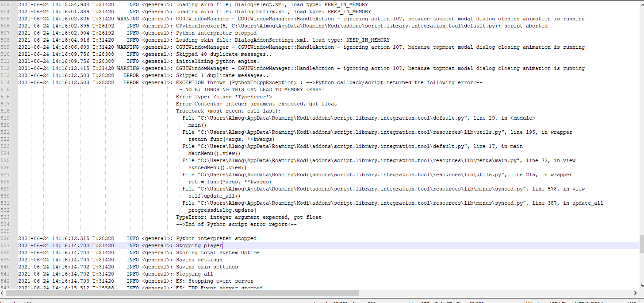Screen dimensions: 644x303
Task: Click 'ret = func(*args, **kwargs)' text
Action: click(x=230, y=182)
